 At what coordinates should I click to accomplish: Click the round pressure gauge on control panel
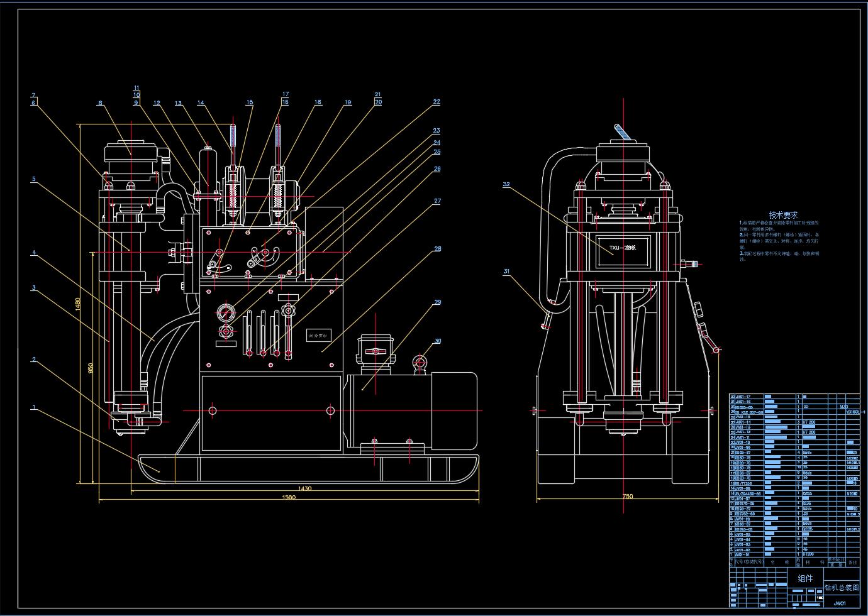[x=225, y=312]
